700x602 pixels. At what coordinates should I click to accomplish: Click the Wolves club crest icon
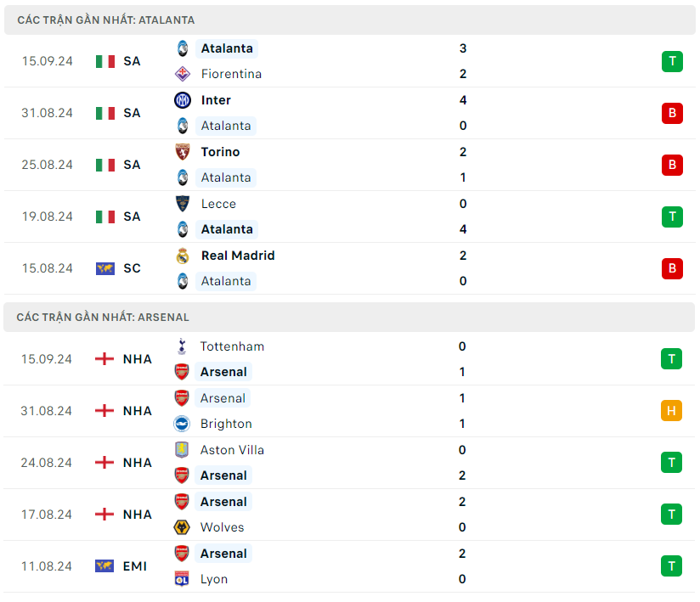(182, 527)
